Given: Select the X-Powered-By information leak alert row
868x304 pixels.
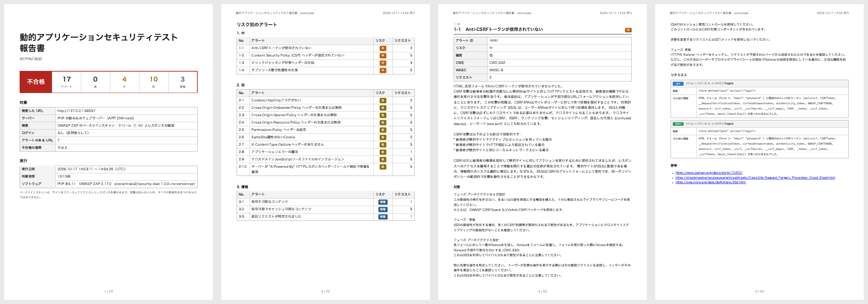Looking at the screenshot, I should (x=326, y=169).
